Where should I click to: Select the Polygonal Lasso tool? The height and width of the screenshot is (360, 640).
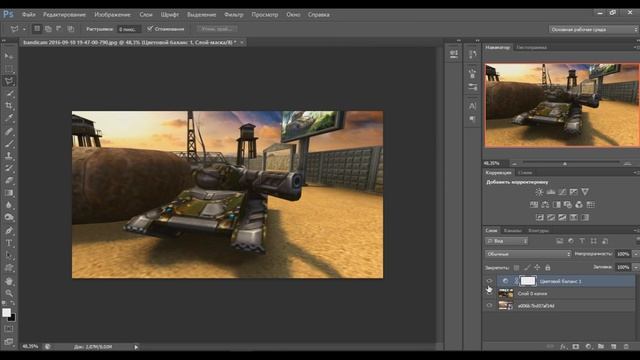[9, 81]
